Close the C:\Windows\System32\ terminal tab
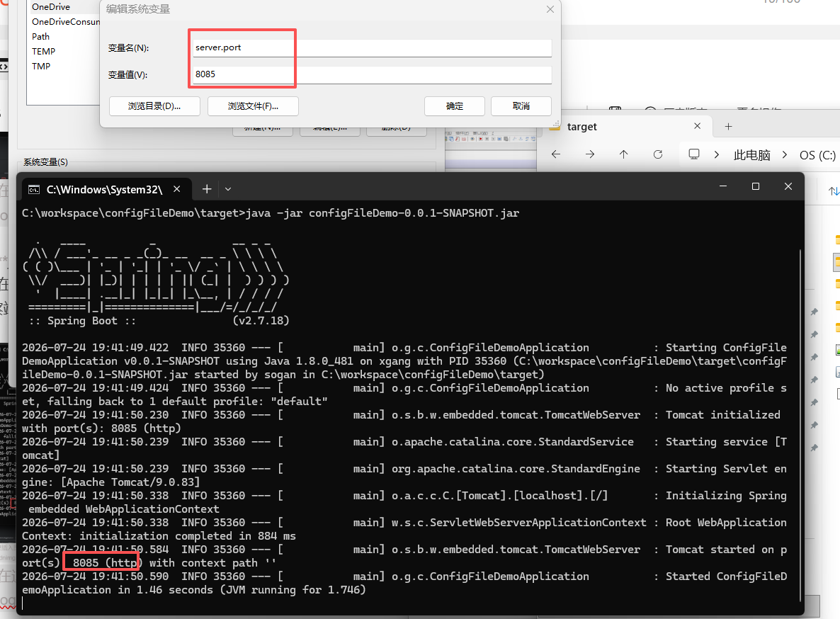The height and width of the screenshot is (619, 840). coord(177,189)
